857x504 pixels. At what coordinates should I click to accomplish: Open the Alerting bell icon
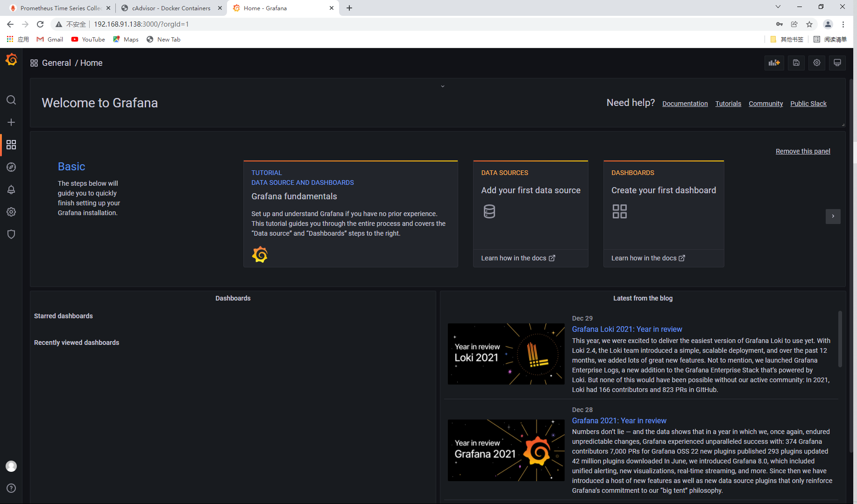coord(11,189)
